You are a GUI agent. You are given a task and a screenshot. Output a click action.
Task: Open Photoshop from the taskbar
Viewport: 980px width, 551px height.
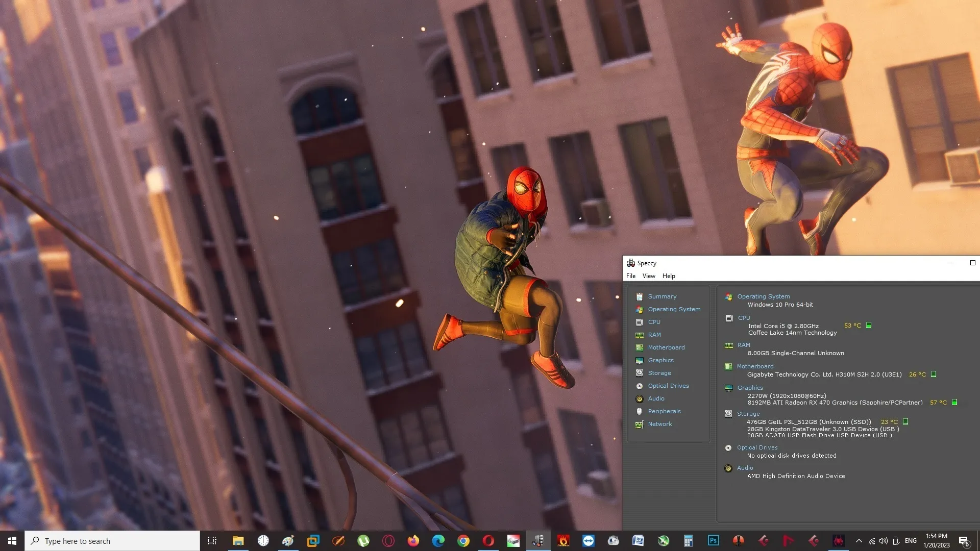[713, 541]
